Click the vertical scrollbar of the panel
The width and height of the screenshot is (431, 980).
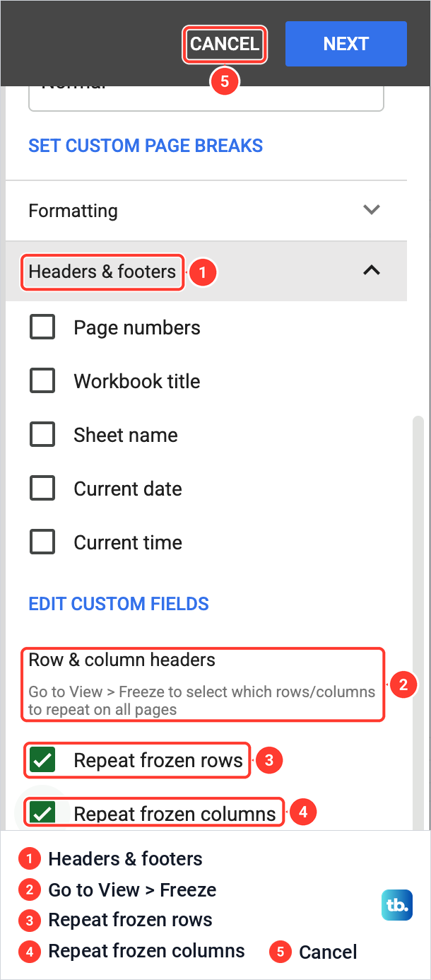[x=418, y=622]
